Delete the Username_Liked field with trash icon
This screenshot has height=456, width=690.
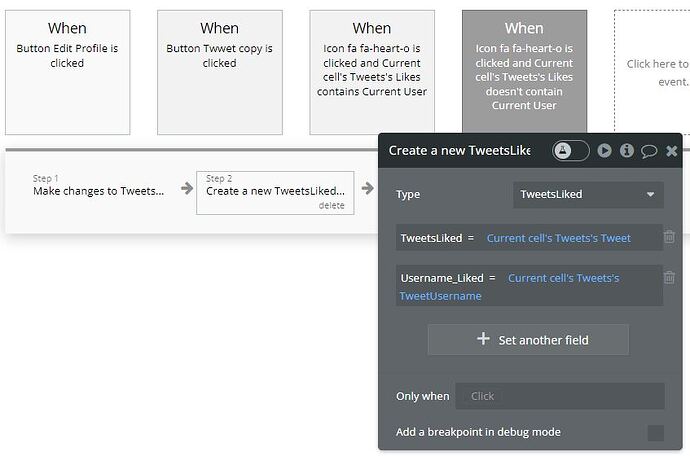669,277
